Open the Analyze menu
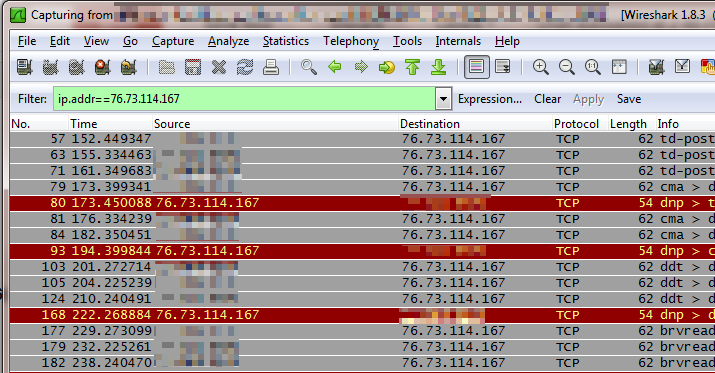Screen dimensions: 715x373 point(228,41)
